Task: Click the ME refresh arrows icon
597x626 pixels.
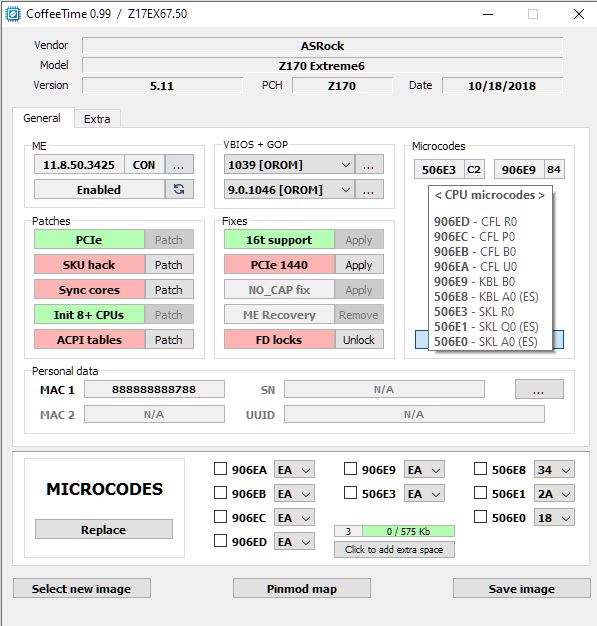Action: click(x=179, y=189)
